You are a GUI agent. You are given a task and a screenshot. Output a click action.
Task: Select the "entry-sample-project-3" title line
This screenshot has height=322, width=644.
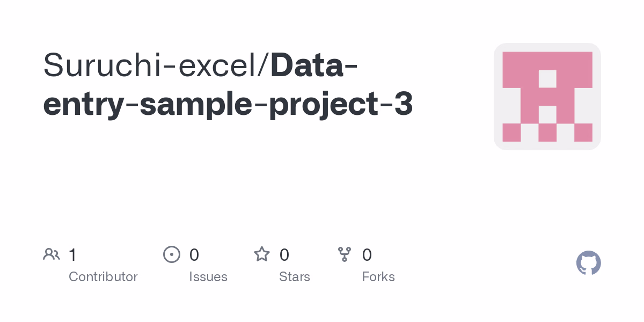pos(228,104)
